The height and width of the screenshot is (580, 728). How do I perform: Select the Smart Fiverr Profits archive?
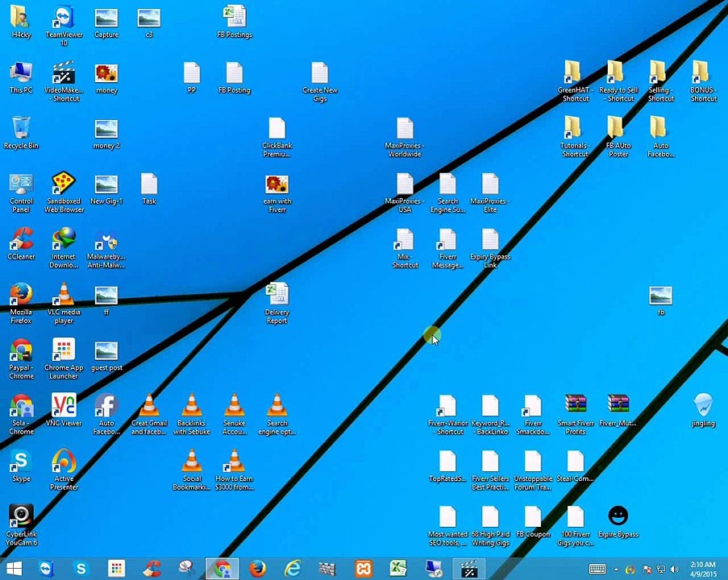576,414
